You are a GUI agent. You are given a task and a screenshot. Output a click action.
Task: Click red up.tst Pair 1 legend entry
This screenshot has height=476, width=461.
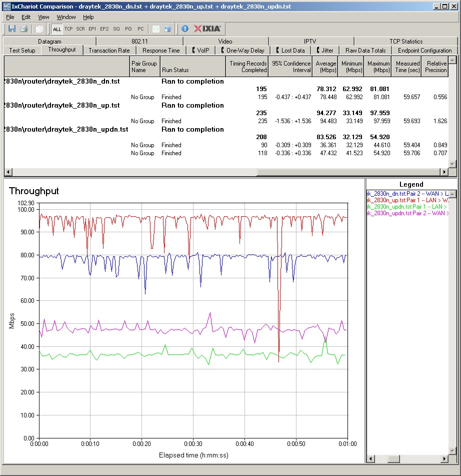click(407, 200)
